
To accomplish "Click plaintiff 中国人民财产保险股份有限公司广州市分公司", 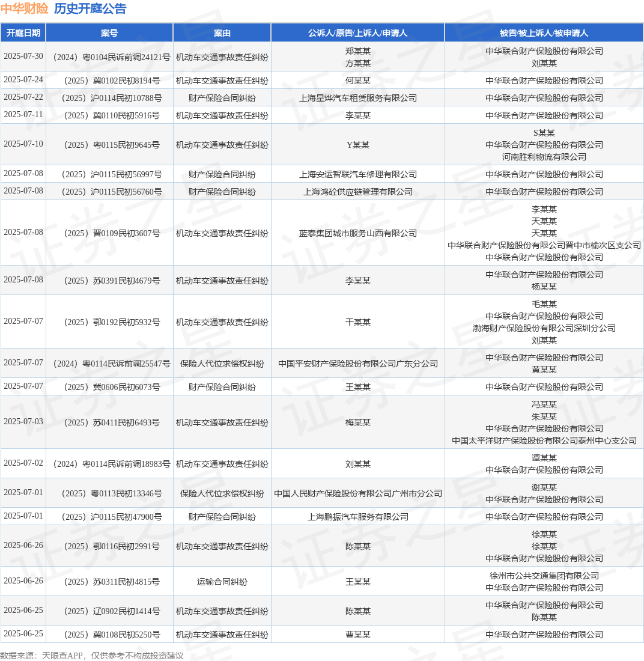I will tap(358, 493).
